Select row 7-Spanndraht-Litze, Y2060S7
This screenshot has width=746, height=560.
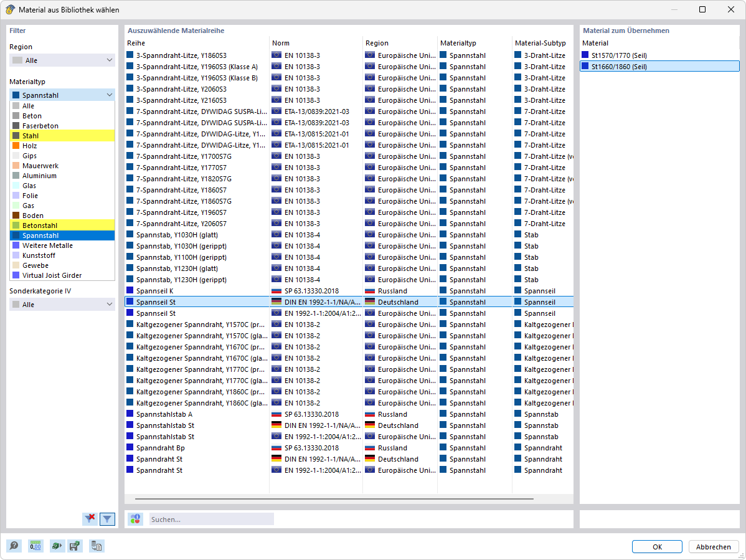pos(349,224)
